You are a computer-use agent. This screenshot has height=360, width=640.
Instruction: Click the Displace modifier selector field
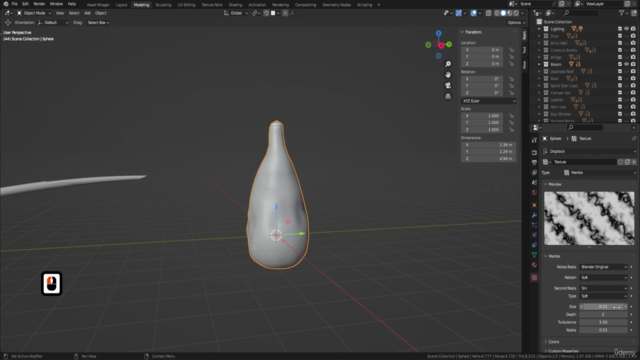pyautogui.click(x=590, y=151)
